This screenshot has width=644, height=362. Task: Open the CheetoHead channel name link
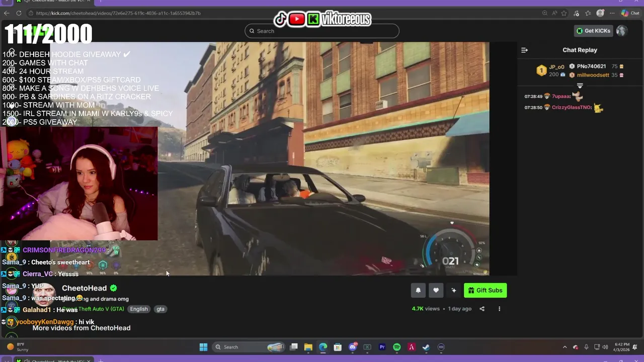click(84, 288)
